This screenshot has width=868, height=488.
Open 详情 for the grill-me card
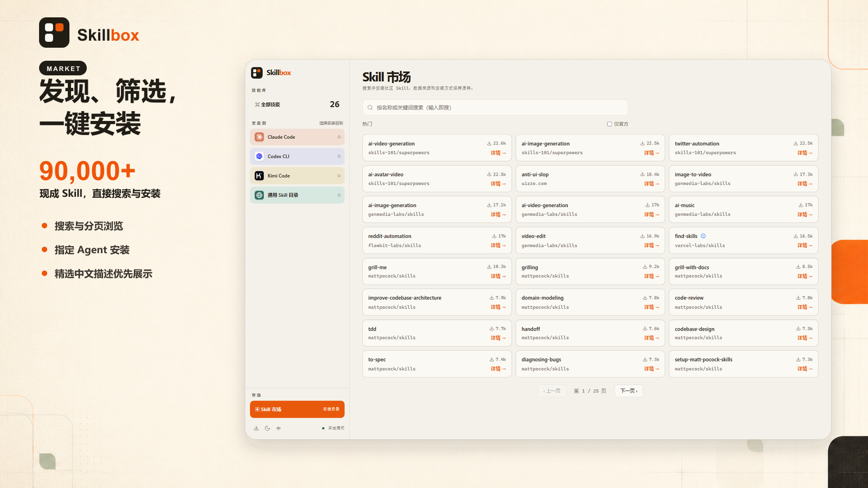tap(498, 277)
